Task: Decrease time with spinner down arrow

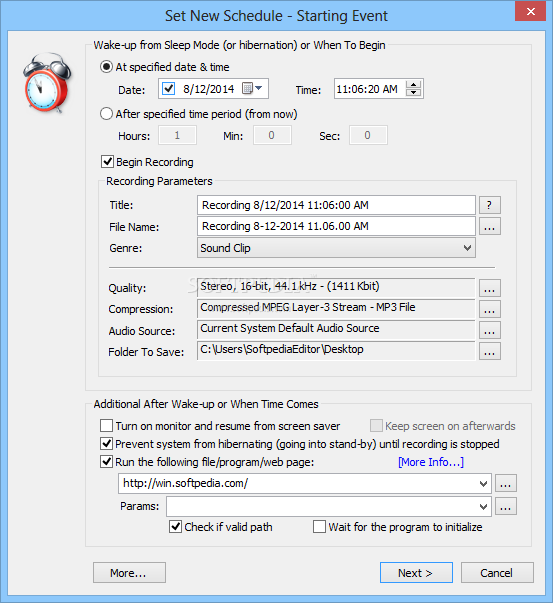Action: pos(413,93)
